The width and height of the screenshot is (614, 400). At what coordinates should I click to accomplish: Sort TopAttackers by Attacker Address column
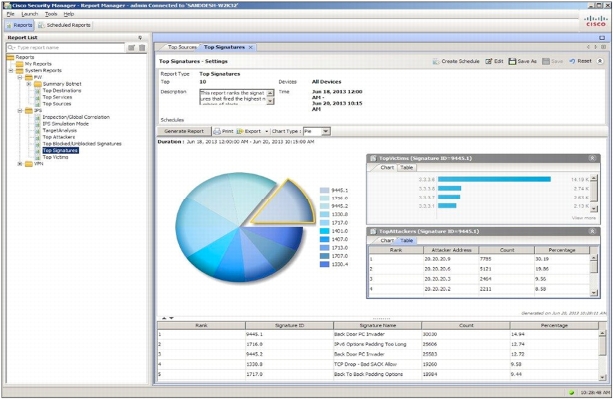[451, 250]
